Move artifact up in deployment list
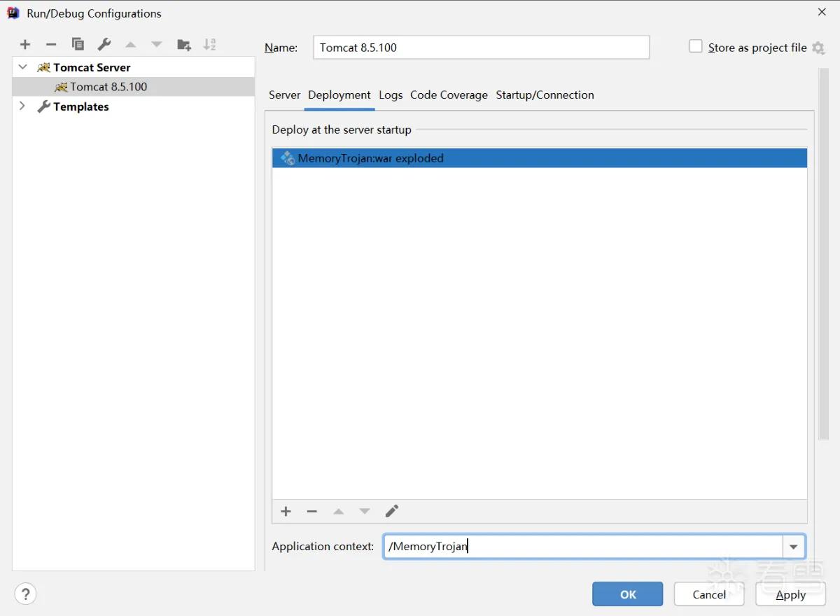Screen dimensions: 840x616 click(x=339, y=512)
